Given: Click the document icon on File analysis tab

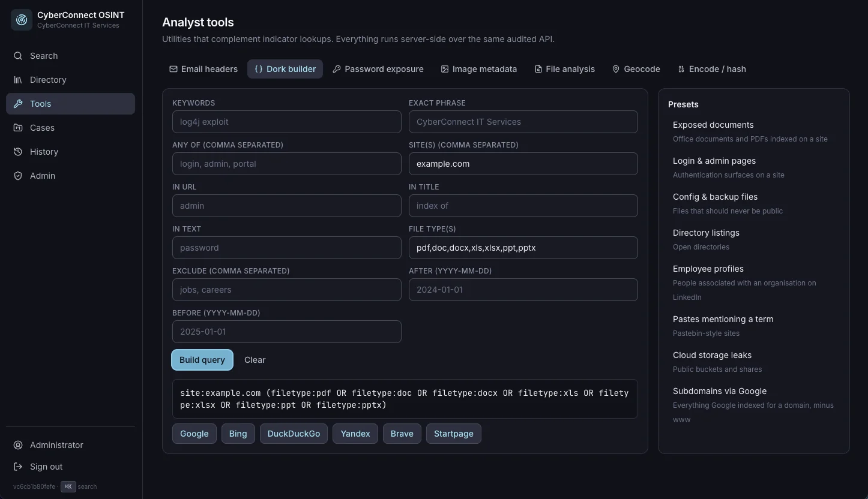Looking at the screenshot, I should pyautogui.click(x=538, y=69).
